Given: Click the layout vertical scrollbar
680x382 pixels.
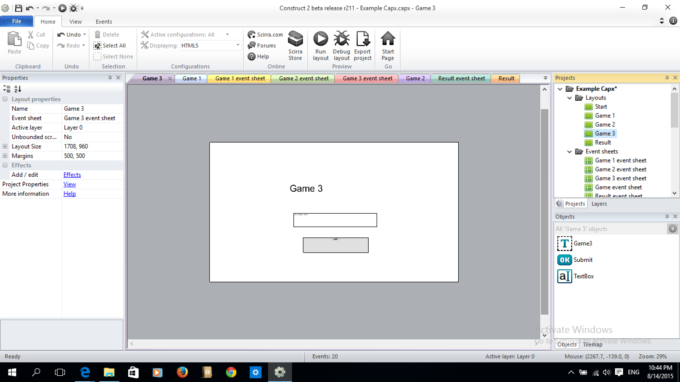Looking at the screenshot, I should click(545, 212).
